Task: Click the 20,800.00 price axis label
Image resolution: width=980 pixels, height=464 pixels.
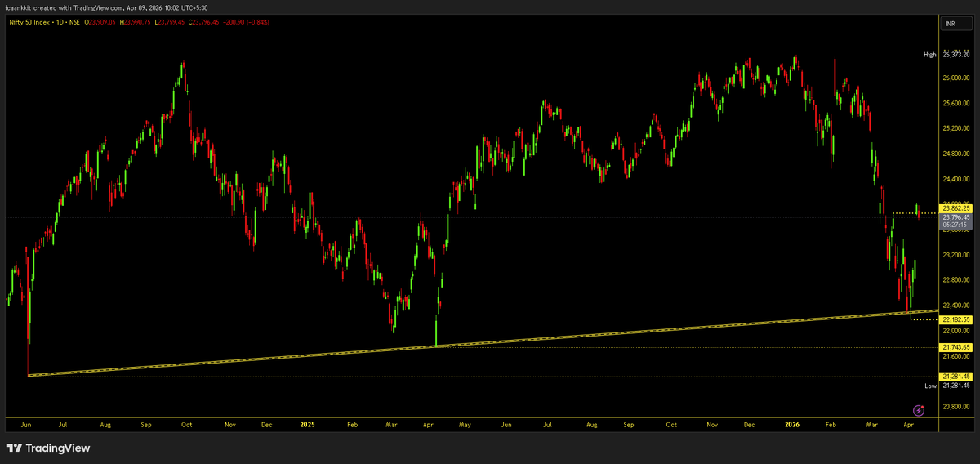Action: 955,407
